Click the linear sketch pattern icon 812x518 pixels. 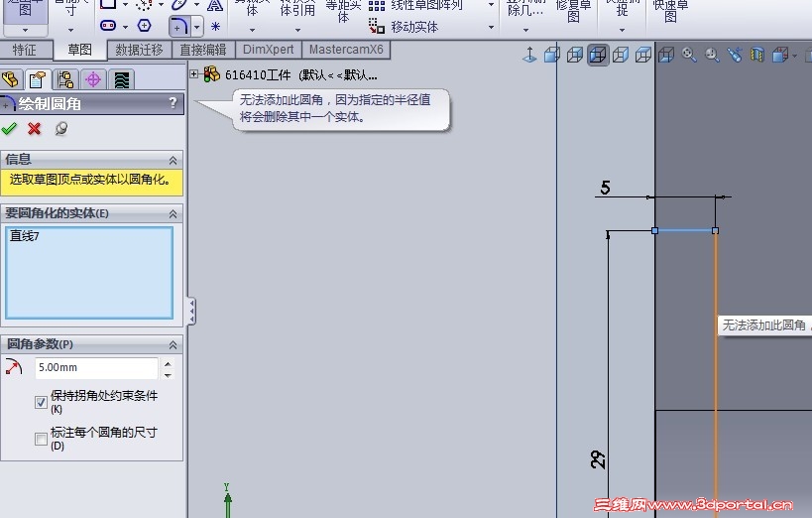click(x=377, y=6)
